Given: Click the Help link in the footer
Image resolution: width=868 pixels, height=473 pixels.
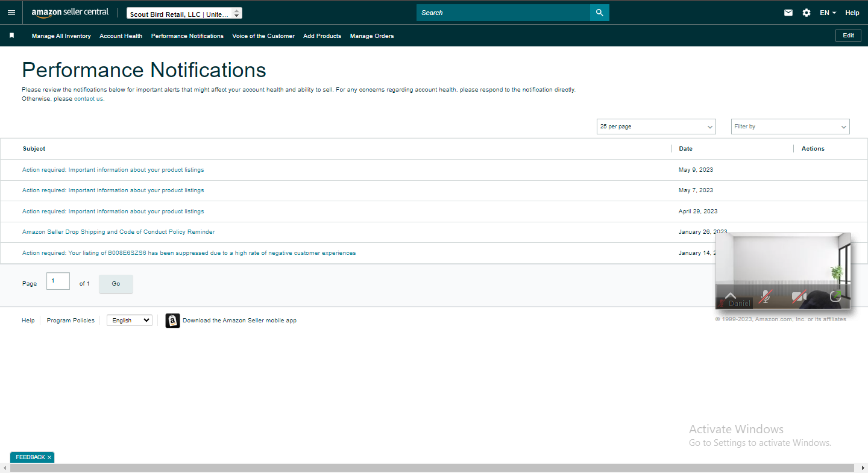Looking at the screenshot, I should 28,321.
